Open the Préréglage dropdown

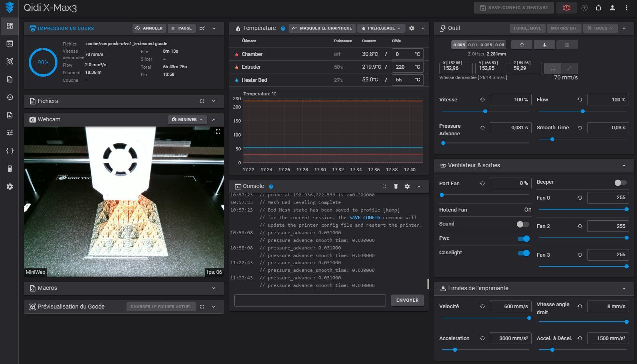pos(381,28)
